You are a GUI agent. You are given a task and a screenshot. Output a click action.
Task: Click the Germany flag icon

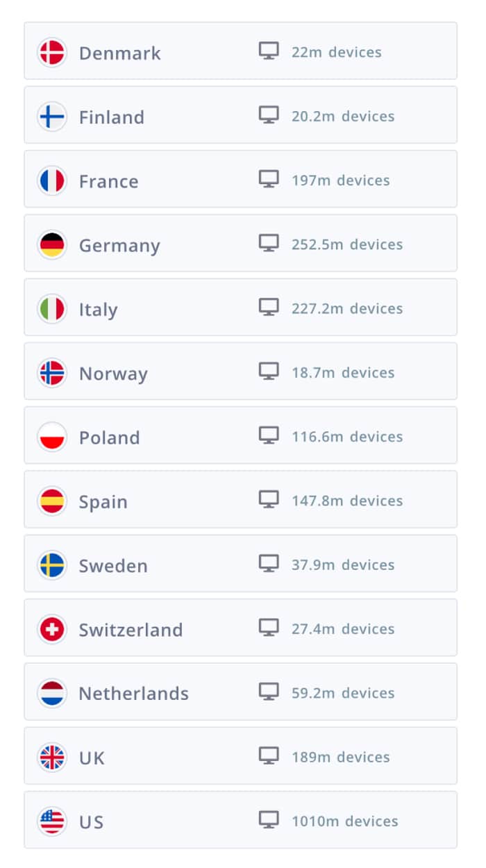coord(52,244)
